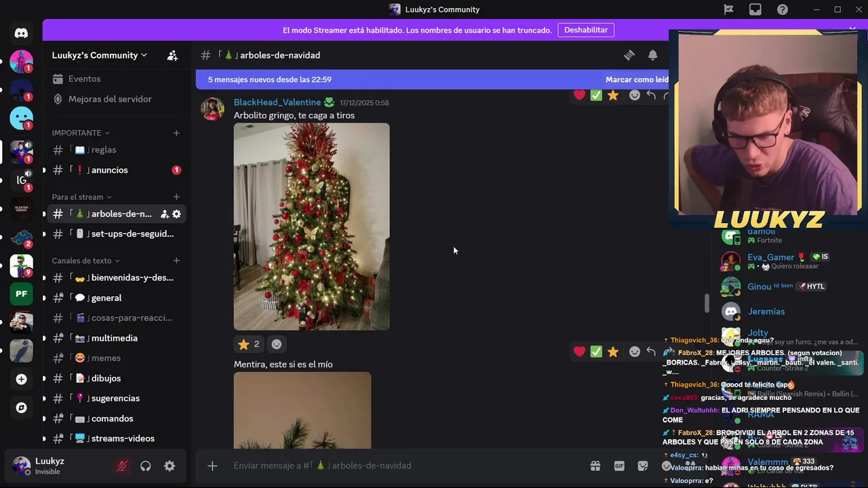Open the IG server in sidebar
The image size is (868, 488).
click(x=21, y=180)
